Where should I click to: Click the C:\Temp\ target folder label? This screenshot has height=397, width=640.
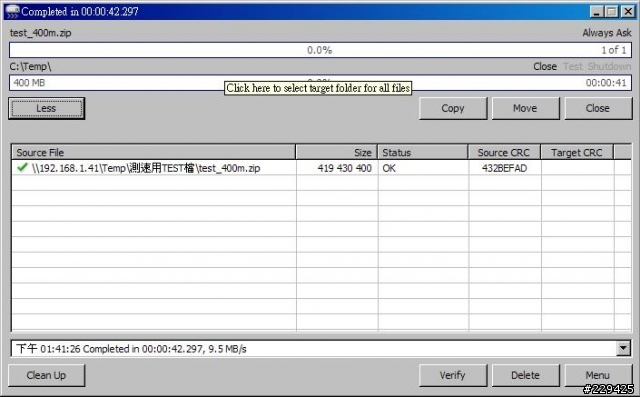(x=31, y=67)
